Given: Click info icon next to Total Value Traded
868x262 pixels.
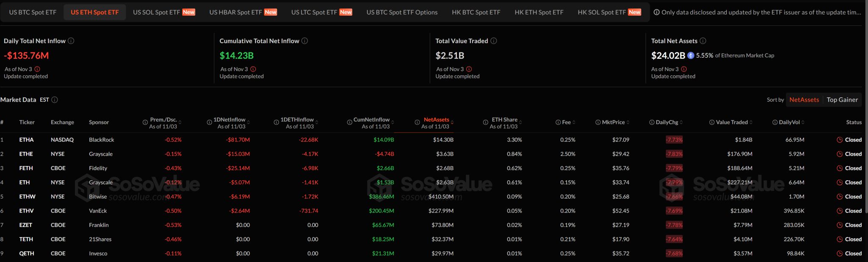Looking at the screenshot, I should coord(494,41).
